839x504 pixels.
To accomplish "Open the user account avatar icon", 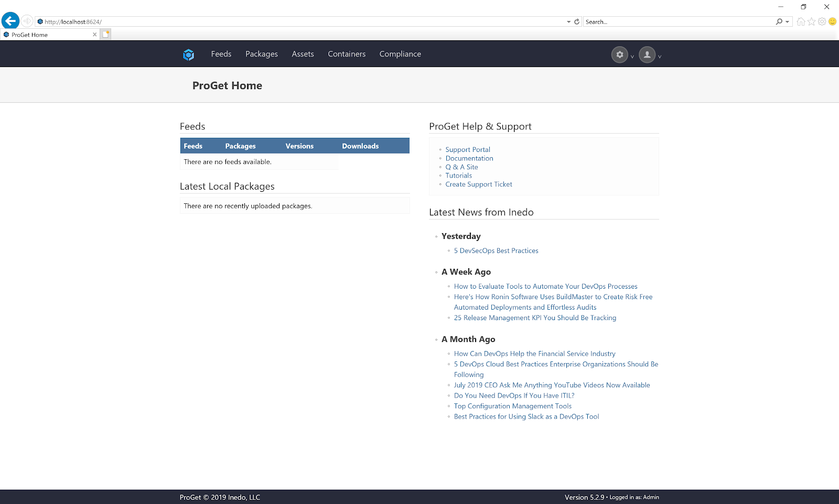I will [647, 54].
